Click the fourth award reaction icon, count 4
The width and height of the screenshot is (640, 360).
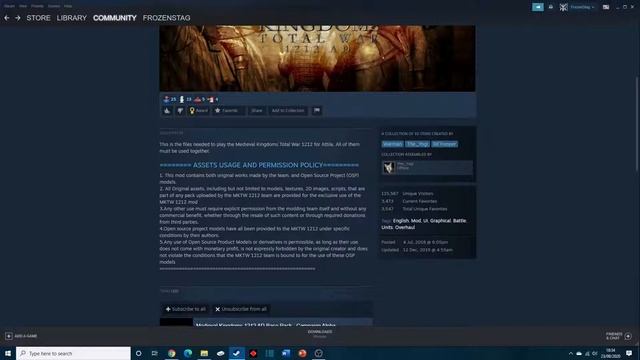click(x=211, y=99)
